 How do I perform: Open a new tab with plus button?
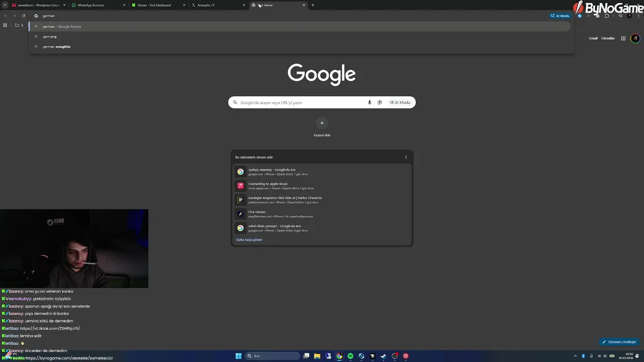coord(312,5)
